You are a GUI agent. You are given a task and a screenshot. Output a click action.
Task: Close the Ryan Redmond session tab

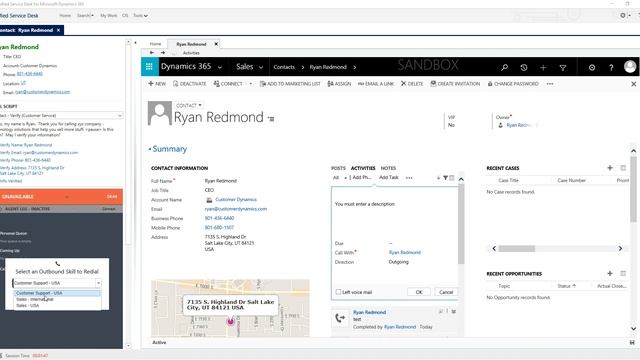click(58, 30)
